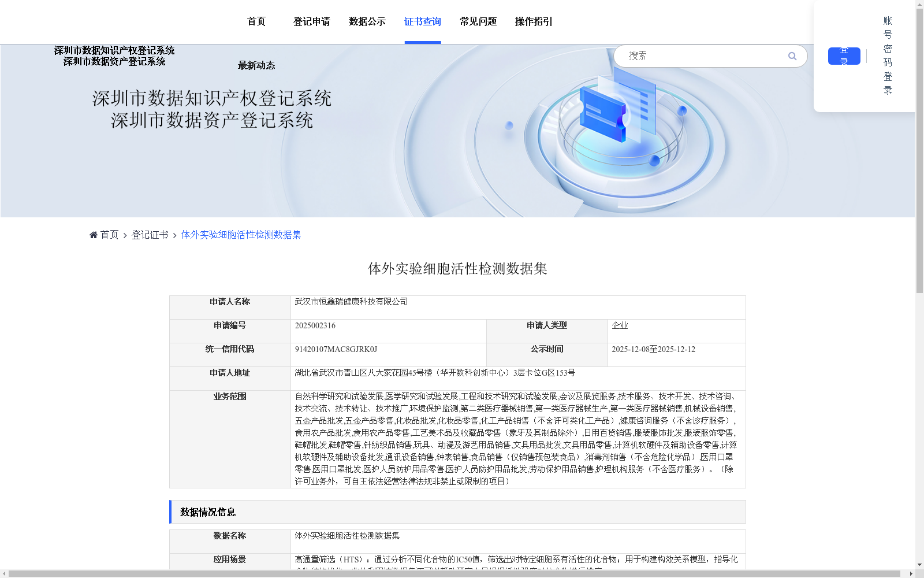Click the 账号密码登录 link

pyautogui.click(x=888, y=55)
